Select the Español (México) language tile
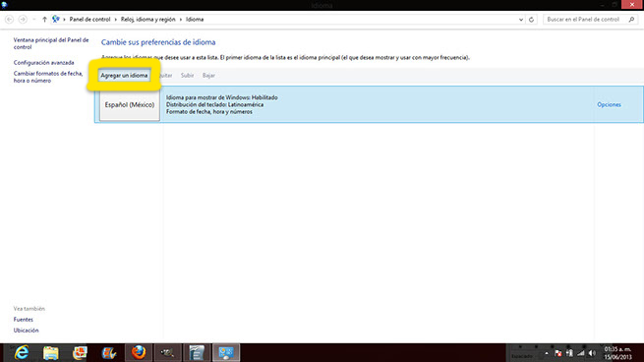This screenshot has width=644, height=362. [130, 104]
